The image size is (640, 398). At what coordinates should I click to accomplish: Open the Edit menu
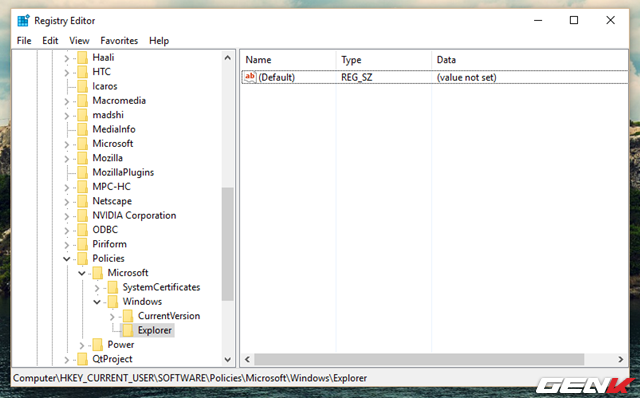(50, 41)
